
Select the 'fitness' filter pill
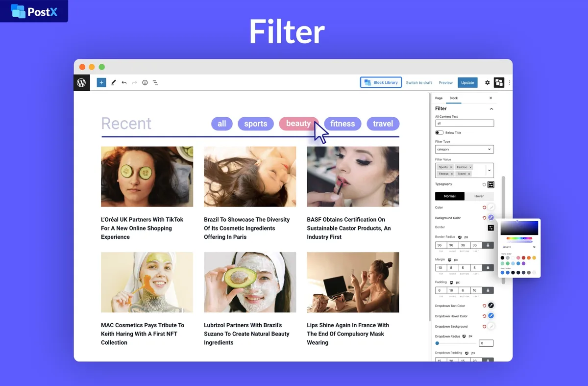tap(343, 124)
